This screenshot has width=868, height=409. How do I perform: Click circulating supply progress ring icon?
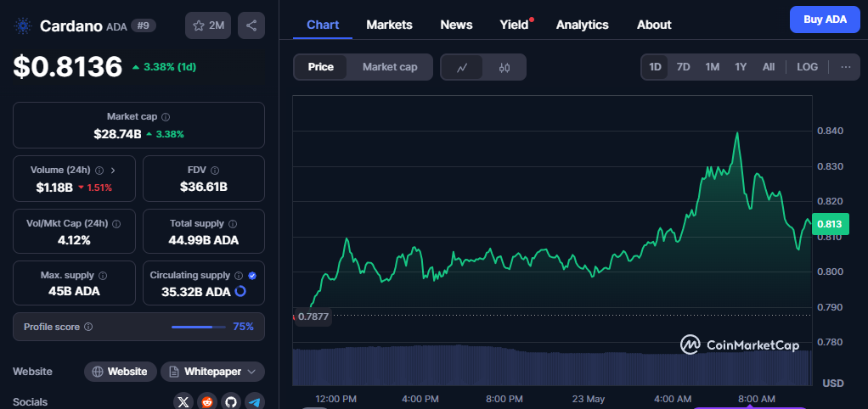240,291
